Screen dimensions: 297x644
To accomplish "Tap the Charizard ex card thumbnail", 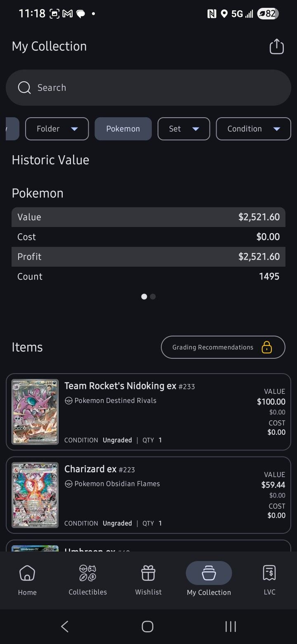I will click(35, 495).
